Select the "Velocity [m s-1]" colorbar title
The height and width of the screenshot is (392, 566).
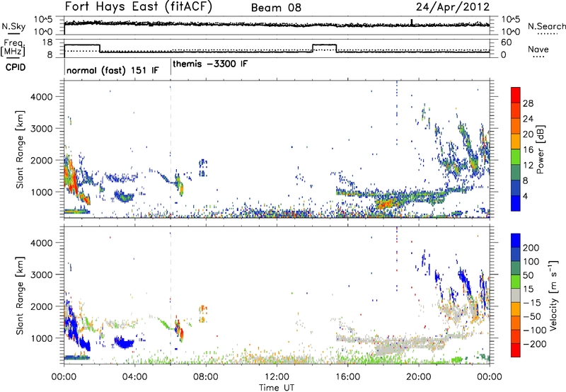(553, 295)
